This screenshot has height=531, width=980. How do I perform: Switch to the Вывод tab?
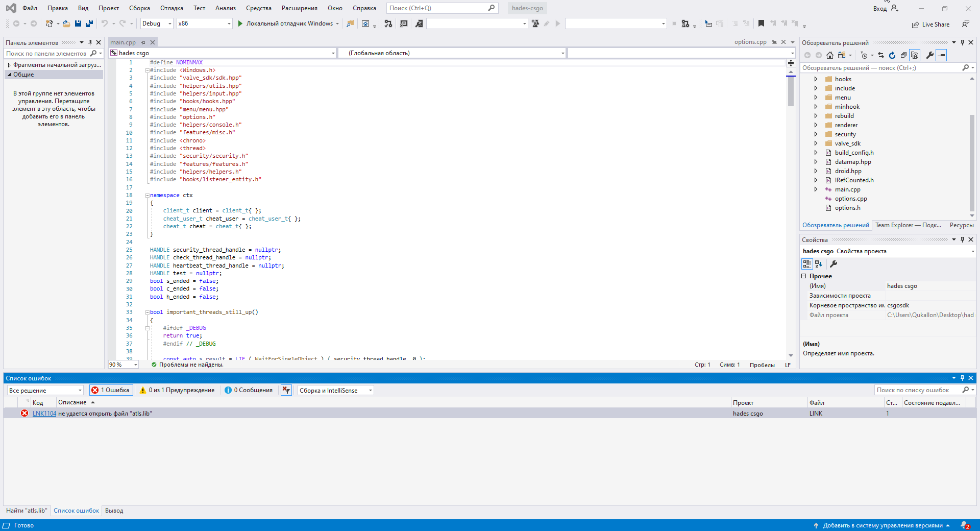(x=114, y=511)
